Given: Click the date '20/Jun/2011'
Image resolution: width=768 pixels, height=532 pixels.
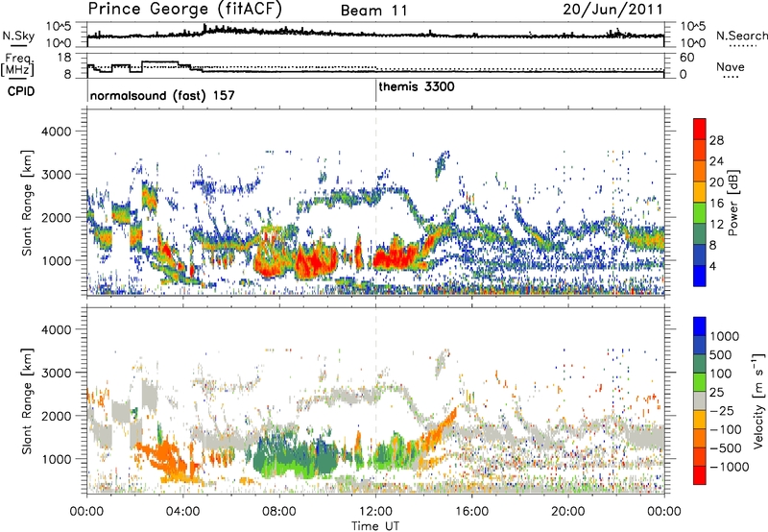Looking at the screenshot, I should (x=612, y=10).
